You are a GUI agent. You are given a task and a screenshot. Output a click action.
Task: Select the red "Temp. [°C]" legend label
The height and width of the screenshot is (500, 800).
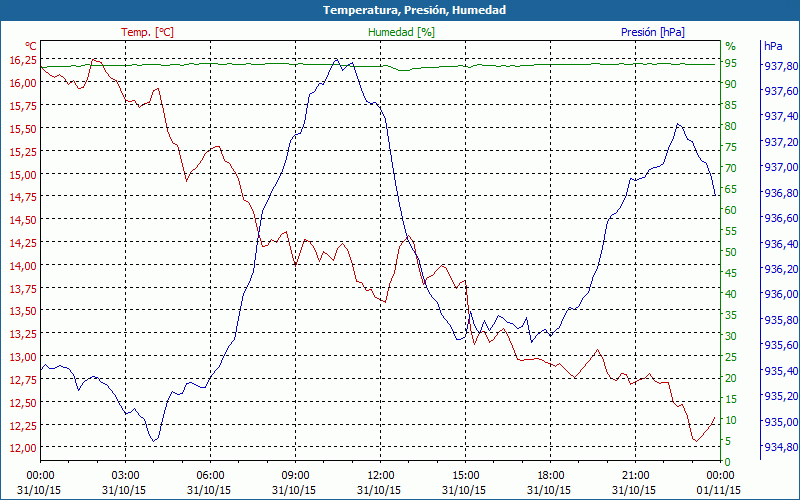(x=147, y=32)
